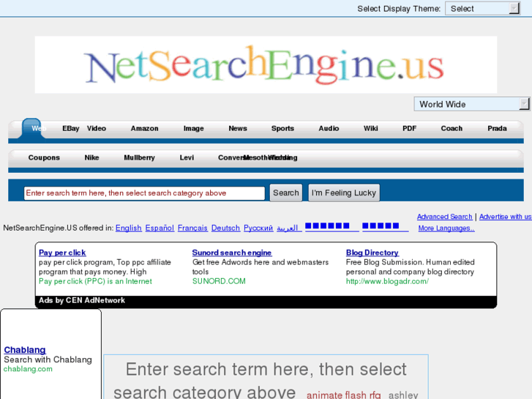Select the Levi category tab
Image resolution: width=532 pixels, height=399 pixels.
pyautogui.click(x=187, y=157)
